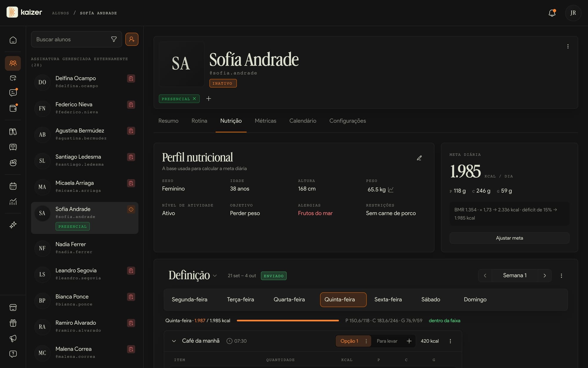Select Sexta-feira day
The height and width of the screenshot is (368, 588).
388,299
